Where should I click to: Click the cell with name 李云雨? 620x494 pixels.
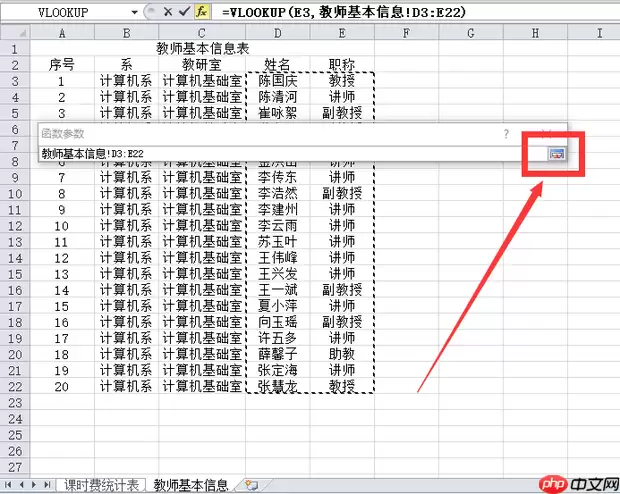coord(278,226)
